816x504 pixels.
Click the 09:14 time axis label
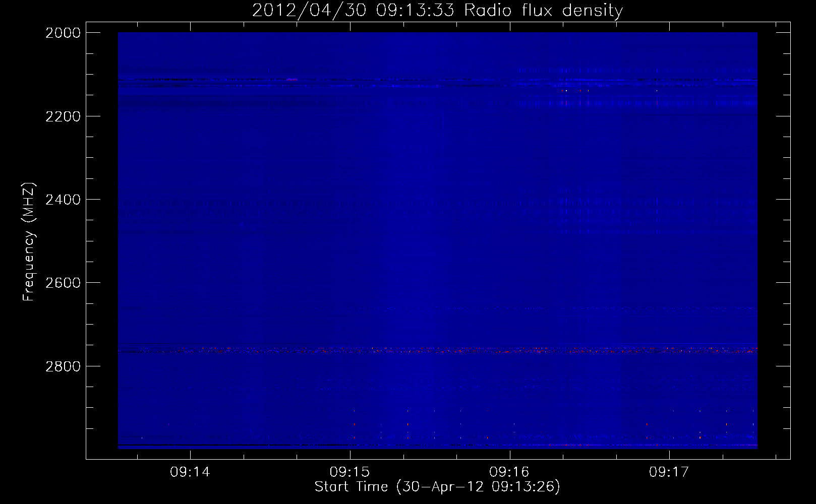(x=190, y=472)
